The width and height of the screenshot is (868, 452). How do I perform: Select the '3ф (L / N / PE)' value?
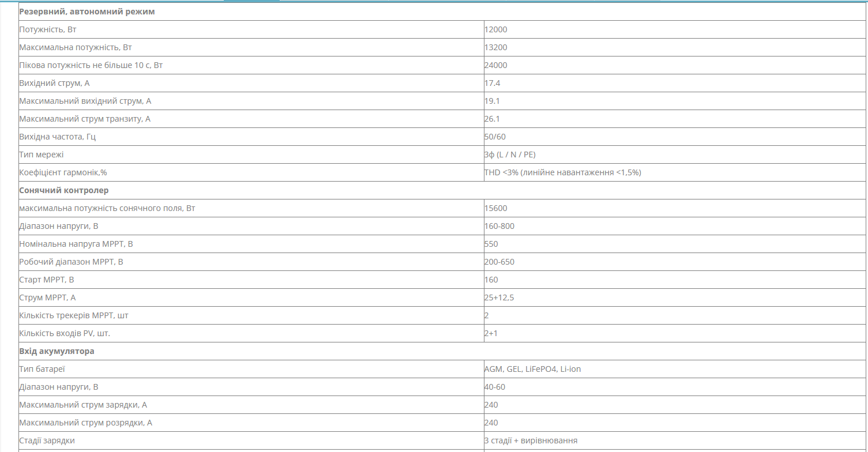pyautogui.click(x=510, y=155)
